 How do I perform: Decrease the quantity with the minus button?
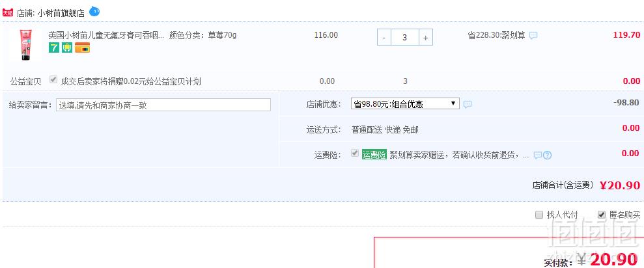pyautogui.click(x=384, y=37)
